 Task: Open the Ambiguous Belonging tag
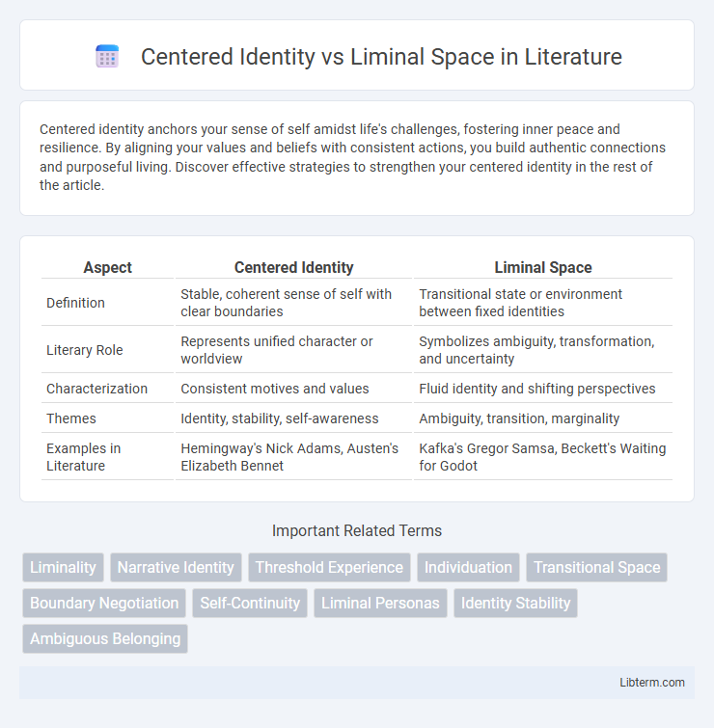click(x=105, y=639)
